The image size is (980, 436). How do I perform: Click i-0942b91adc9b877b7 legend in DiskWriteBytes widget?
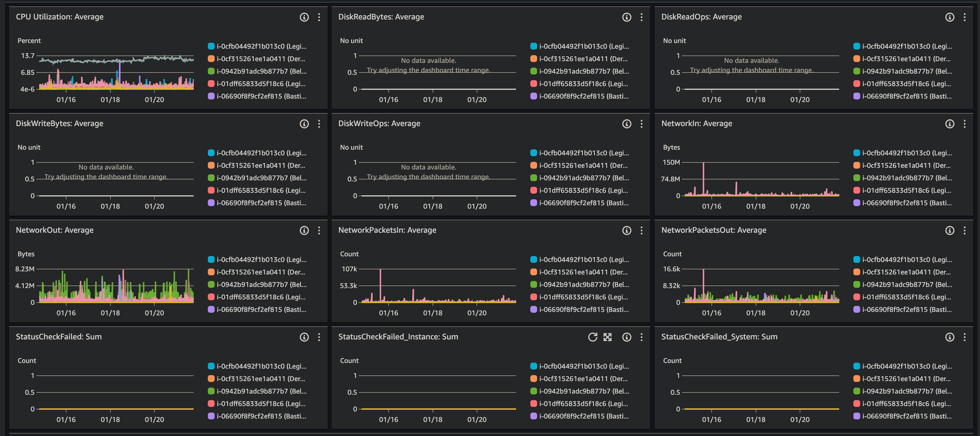(257, 178)
